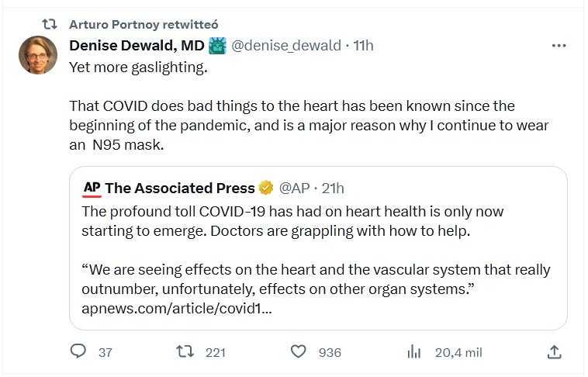Click the Denise Dewald, MD display name
Image resolution: width=588 pixels, height=377 pixels.
point(137,46)
